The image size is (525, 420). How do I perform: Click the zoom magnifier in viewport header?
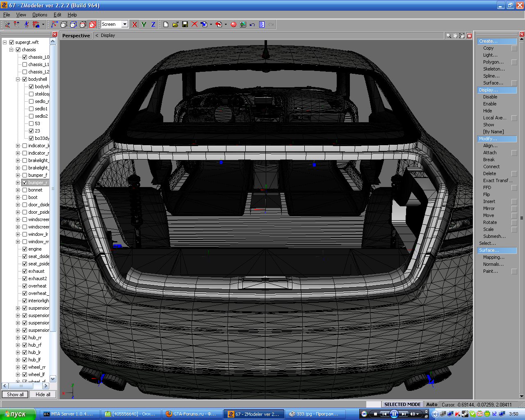click(448, 36)
